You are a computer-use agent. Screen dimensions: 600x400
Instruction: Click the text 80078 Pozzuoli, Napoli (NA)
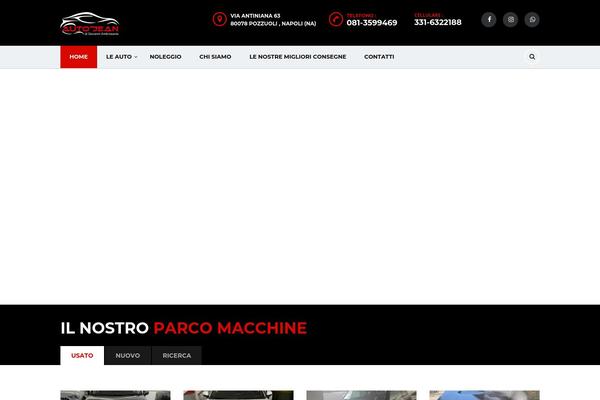[x=273, y=23]
